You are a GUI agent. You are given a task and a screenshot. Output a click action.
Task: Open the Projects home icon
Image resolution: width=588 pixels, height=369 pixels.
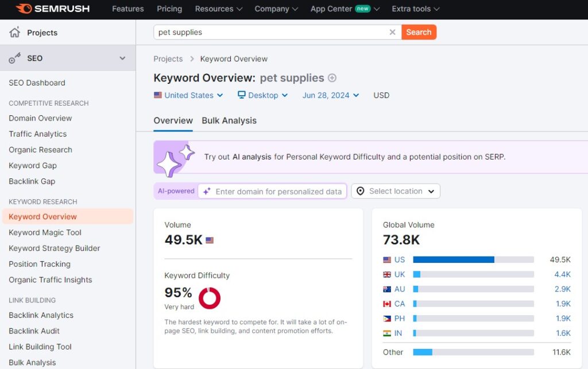(x=14, y=33)
